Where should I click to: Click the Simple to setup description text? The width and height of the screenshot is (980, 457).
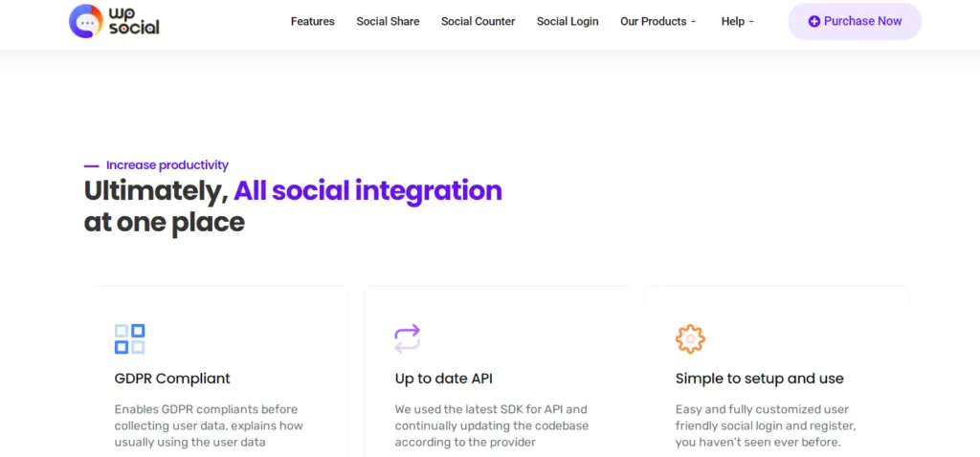766,425
